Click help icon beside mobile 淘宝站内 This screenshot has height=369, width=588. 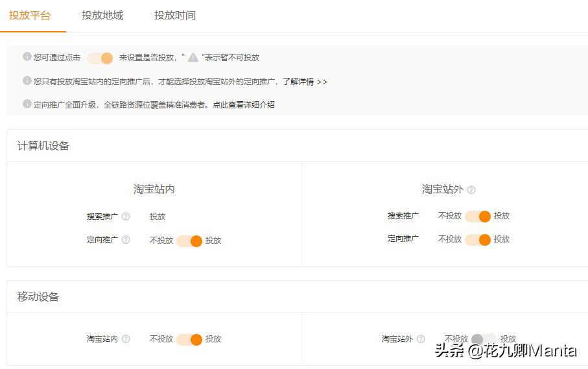coord(126,339)
